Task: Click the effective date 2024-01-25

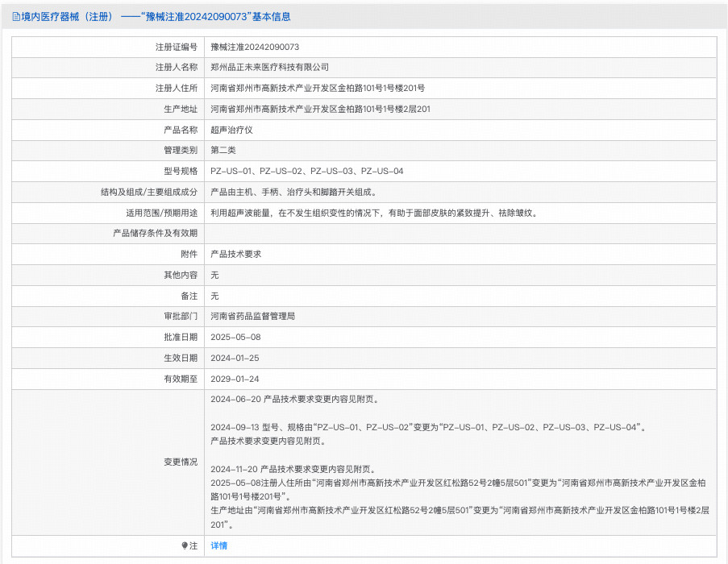Action: pos(235,358)
